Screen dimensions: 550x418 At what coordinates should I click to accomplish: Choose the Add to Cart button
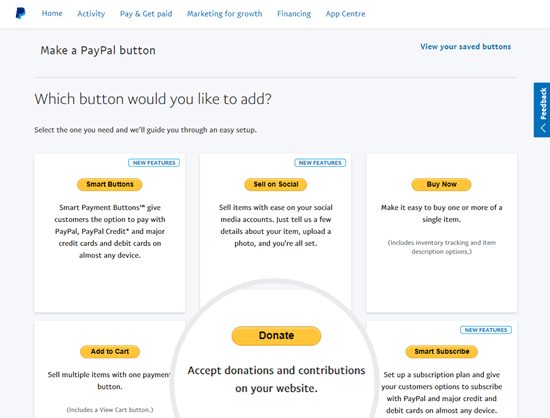110,351
